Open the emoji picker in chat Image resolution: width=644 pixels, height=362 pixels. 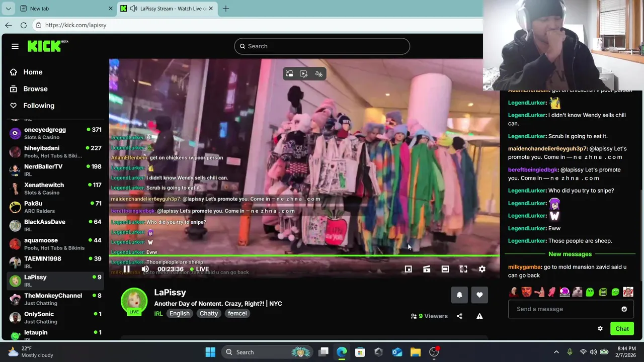624,309
